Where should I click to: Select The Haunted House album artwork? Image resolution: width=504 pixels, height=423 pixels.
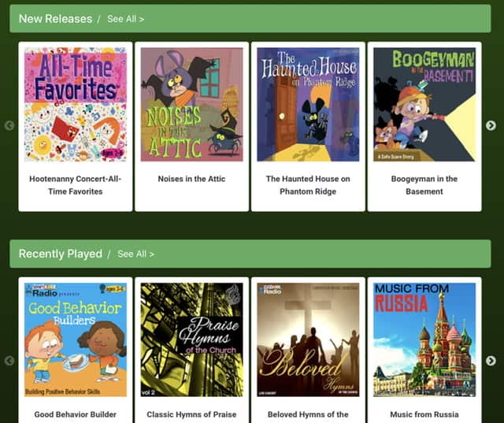click(x=308, y=105)
